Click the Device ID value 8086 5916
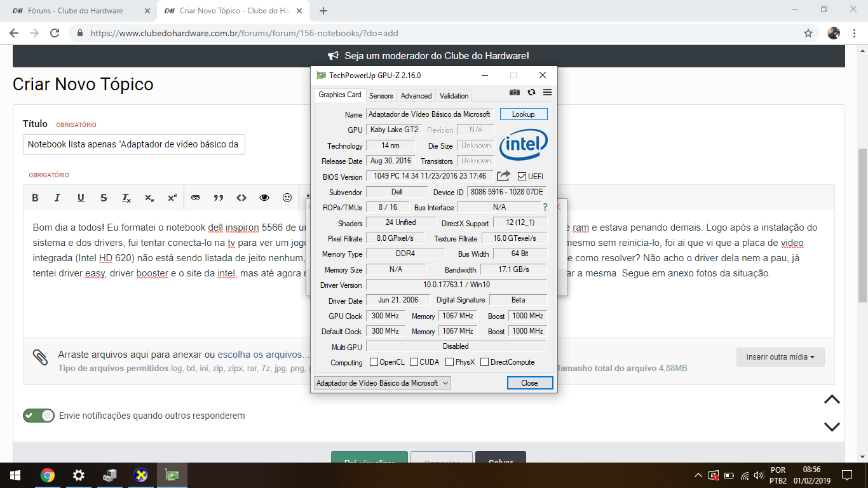 506,192
